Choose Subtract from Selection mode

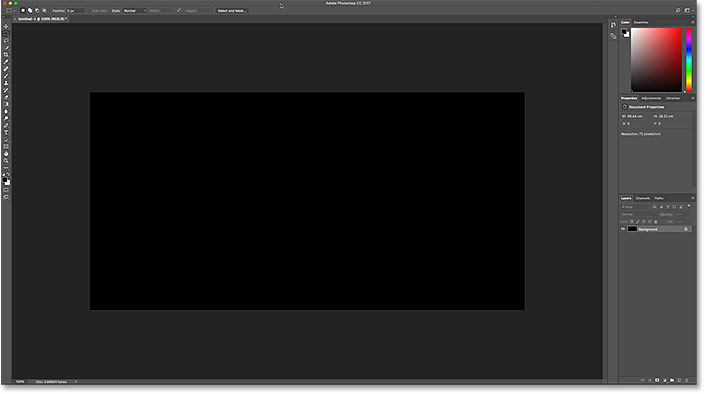click(37, 10)
